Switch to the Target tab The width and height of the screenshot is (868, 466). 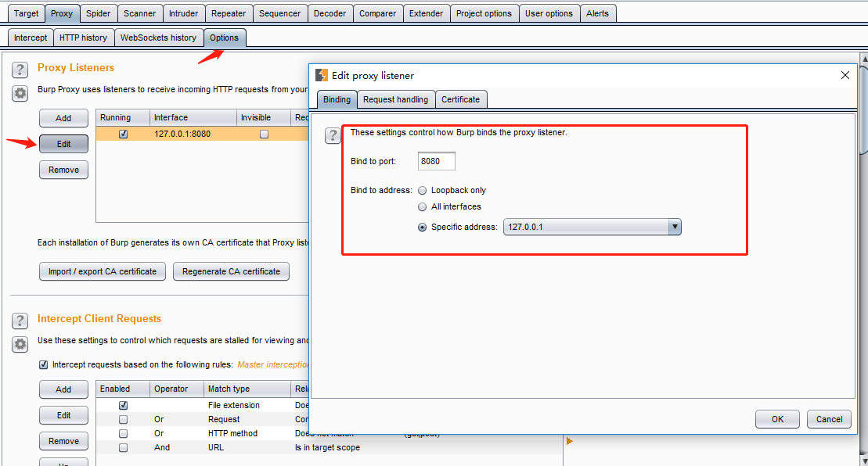[26, 13]
